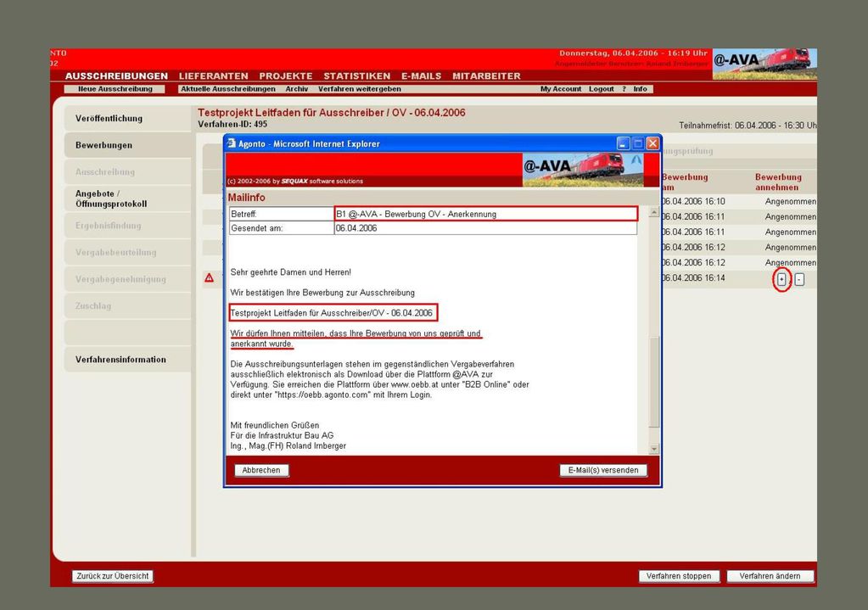Close the Agonto popup window

tap(652, 143)
